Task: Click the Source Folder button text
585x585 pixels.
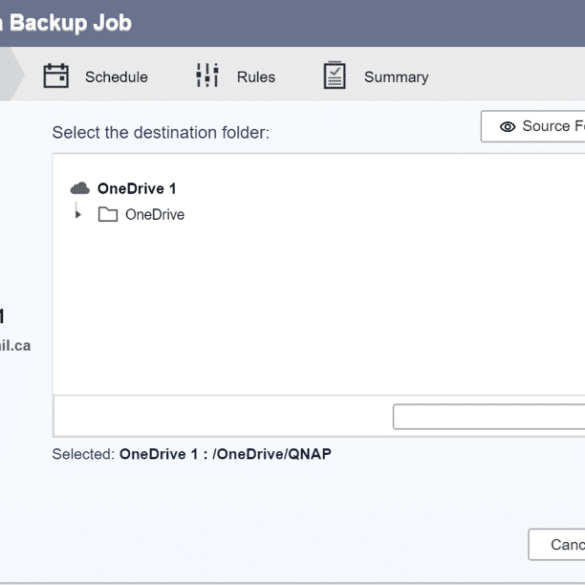Action: pos(553,126)
